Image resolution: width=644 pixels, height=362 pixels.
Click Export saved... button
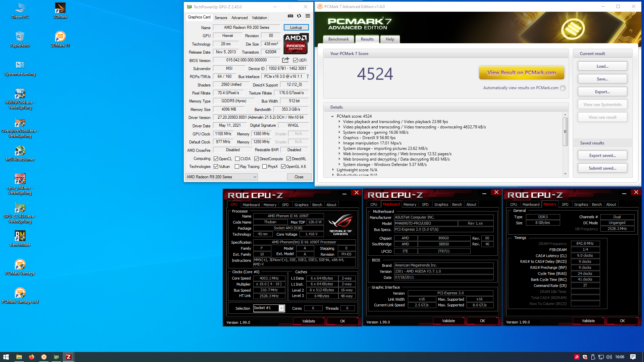click(x=602, y=156)
